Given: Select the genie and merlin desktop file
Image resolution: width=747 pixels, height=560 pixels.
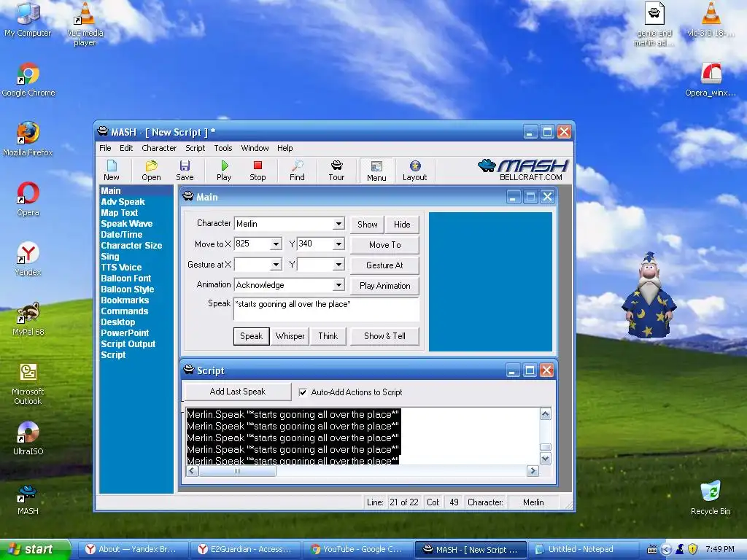Looking at the screenshot, I should (x=654, y=24).
